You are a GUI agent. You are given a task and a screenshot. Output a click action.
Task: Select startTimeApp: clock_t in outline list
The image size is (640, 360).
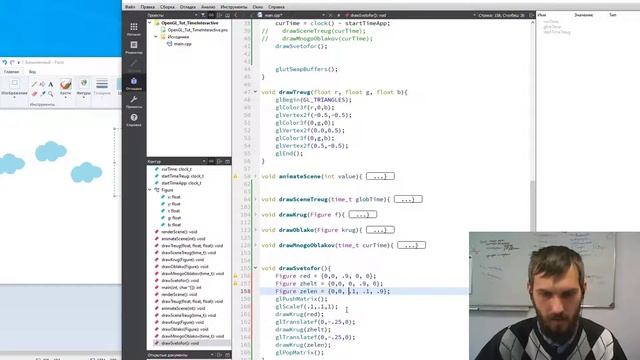pyautogui.click(x=182, y=183)
